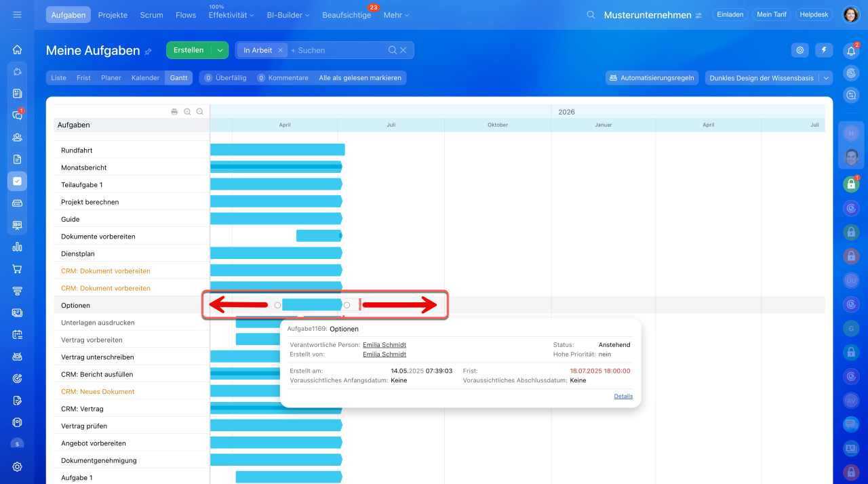Open task list settings gear
The height and width of the screenshot is (484, 868).
click(800, 50)
